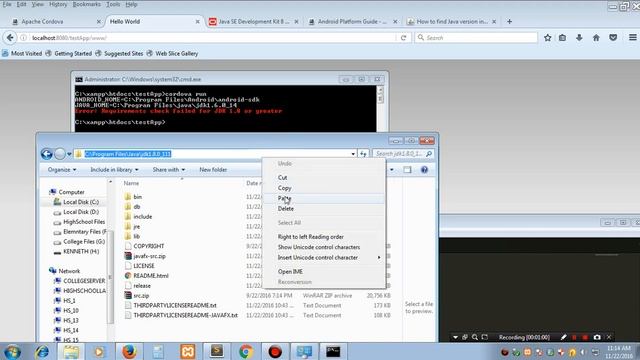
Task: Select THIRDPARTYLICENSEREADME.txt file
Action: (171, 305)
